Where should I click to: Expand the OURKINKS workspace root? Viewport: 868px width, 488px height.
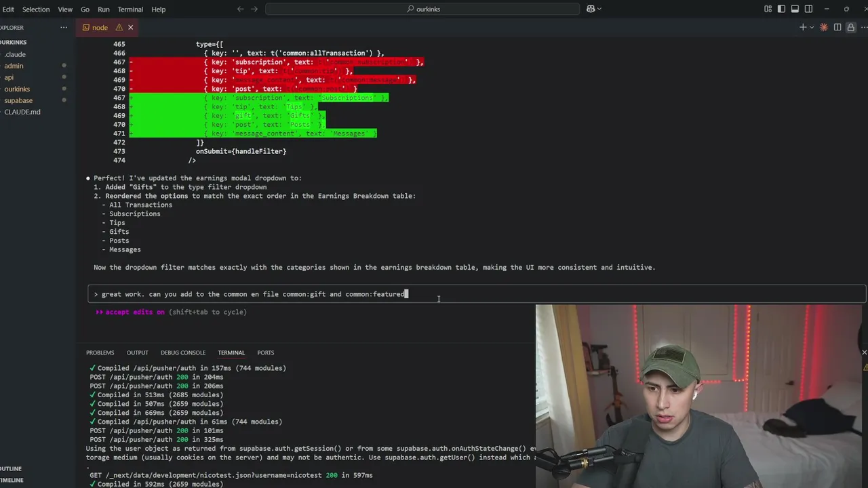click(14, 42)
